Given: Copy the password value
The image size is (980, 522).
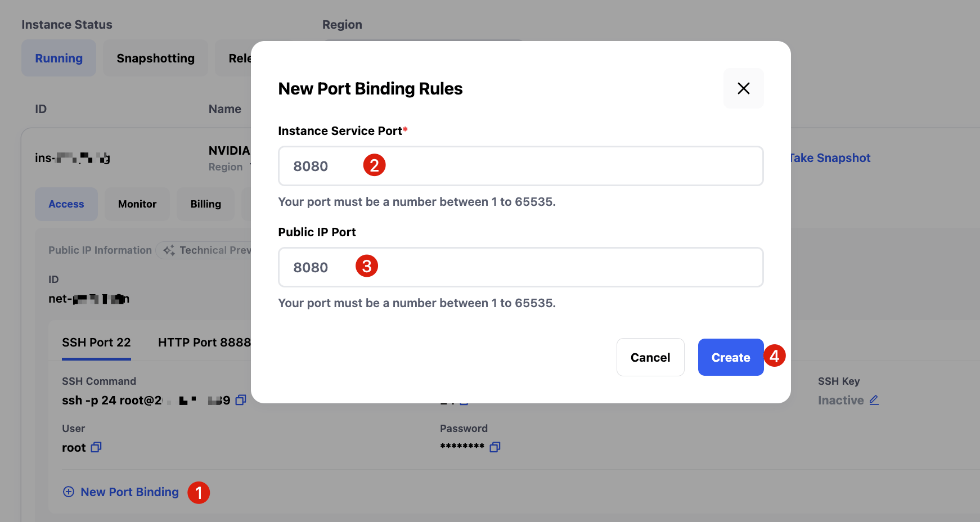Looking at the screenshot, I should [x=495, y=447].
